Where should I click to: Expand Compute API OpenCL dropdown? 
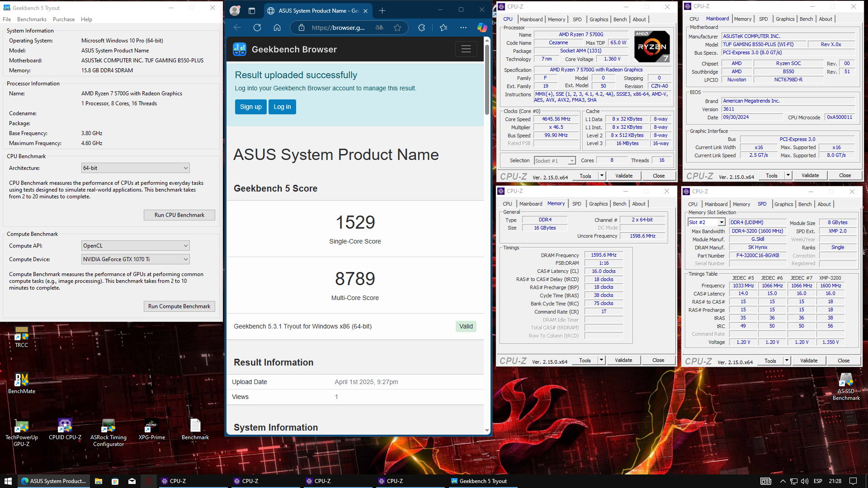[x=135, y=245]
